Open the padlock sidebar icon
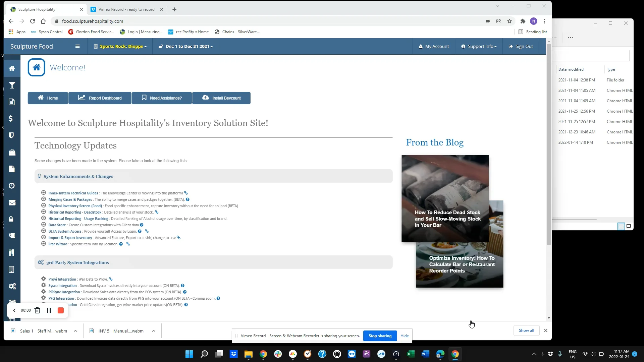This screenshot has height=362, width=644. (x=11, y=219)
